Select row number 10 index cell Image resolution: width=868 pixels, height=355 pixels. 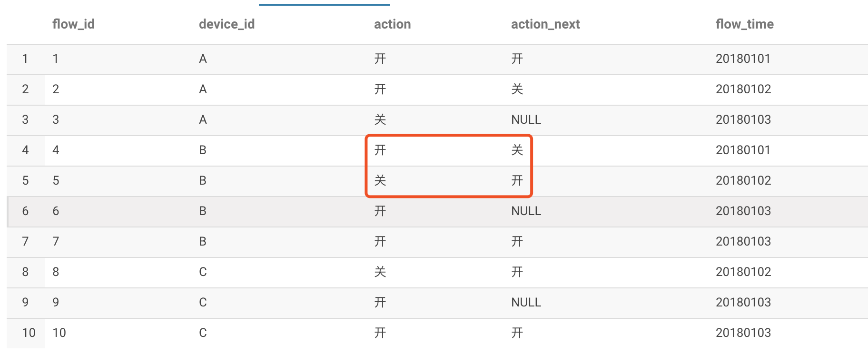29,333
